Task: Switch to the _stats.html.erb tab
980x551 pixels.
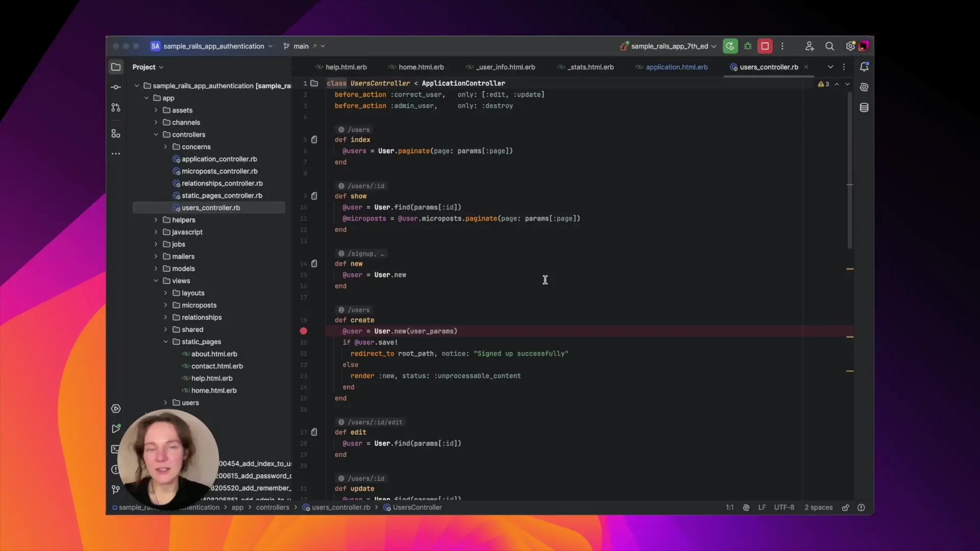Action: coord(585,67)
